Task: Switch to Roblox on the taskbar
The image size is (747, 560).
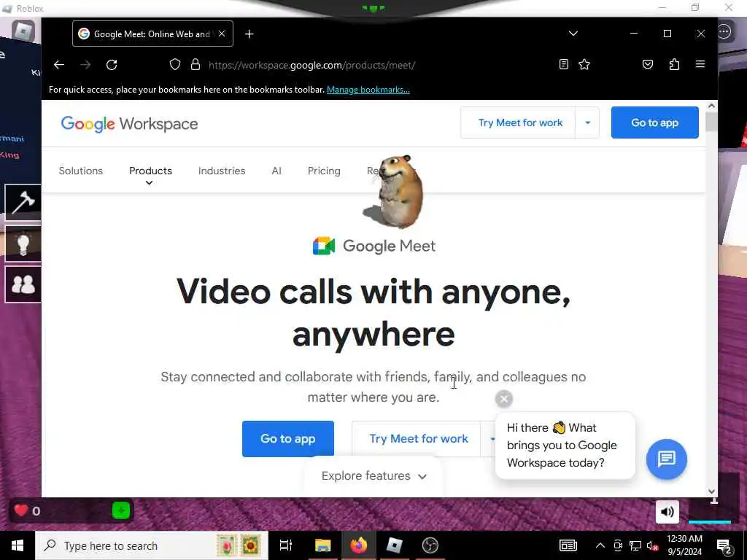Action: [x=394, y=545]
